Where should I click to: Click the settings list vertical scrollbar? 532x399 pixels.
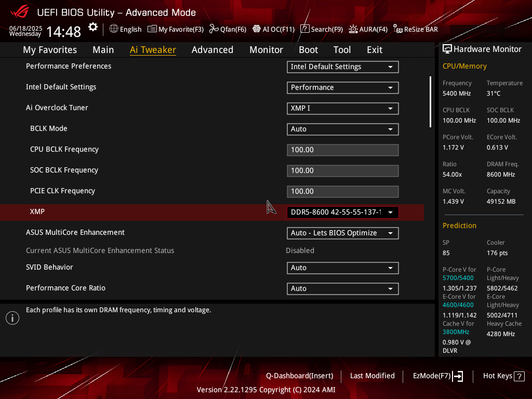[x=430, y=102]
